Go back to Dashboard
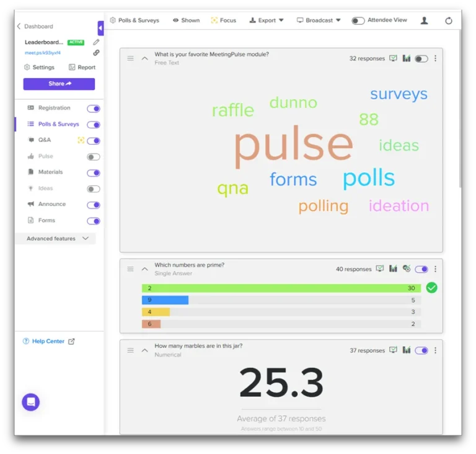 (x=35, y=27)
